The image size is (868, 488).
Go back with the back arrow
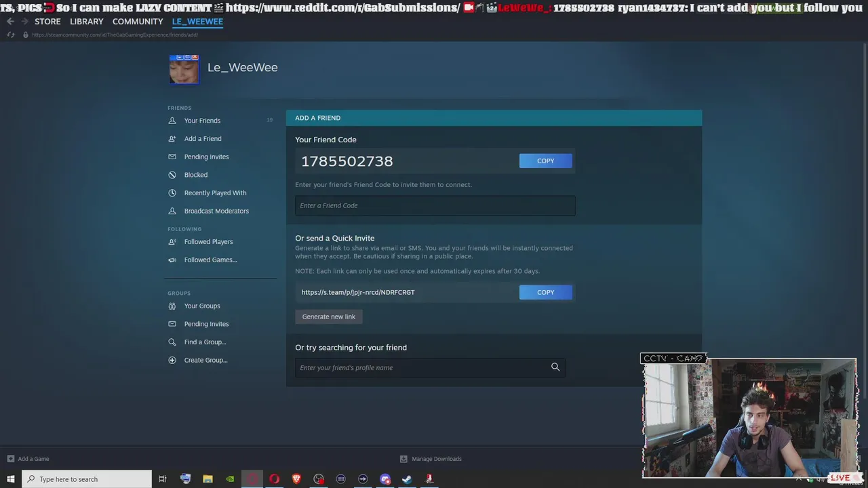[x=10, y=22]
